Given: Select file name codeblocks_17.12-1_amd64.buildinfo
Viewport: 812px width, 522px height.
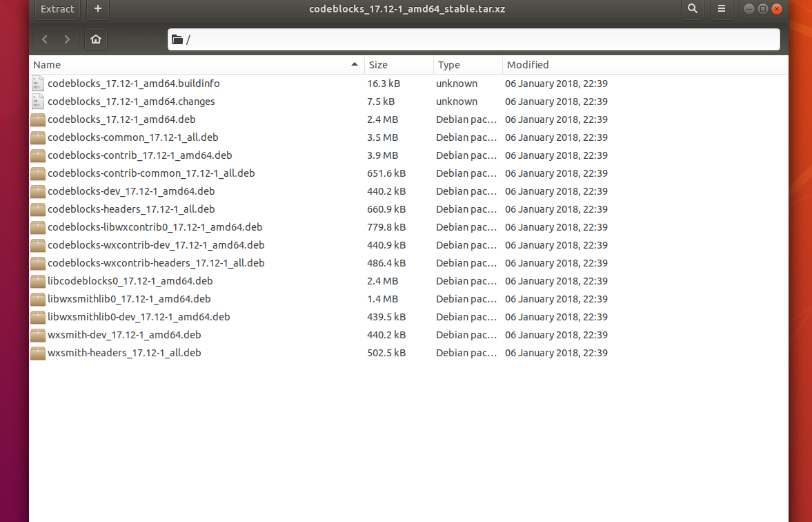Looking at the screenshot, I should 134,84.
